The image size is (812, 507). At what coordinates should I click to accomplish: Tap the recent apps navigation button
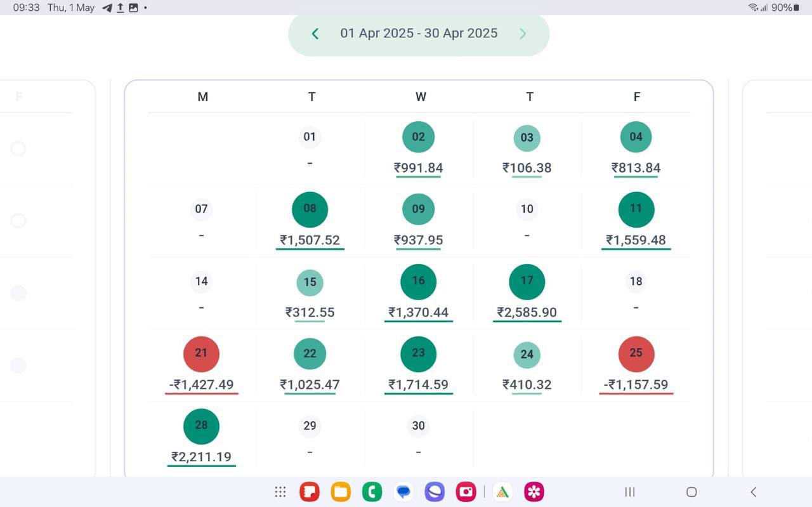coord(630,492)
